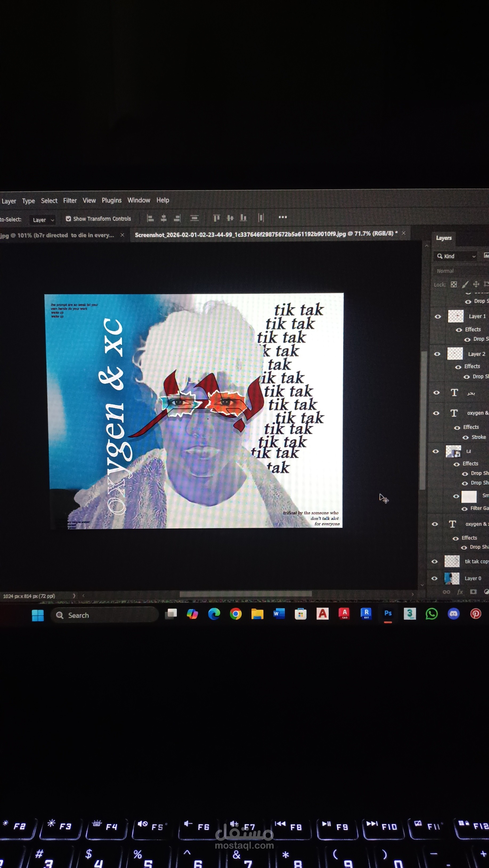Open Normal blend mode dropdown
Viewport: 489px width, 868px height.
coord(461,271)
